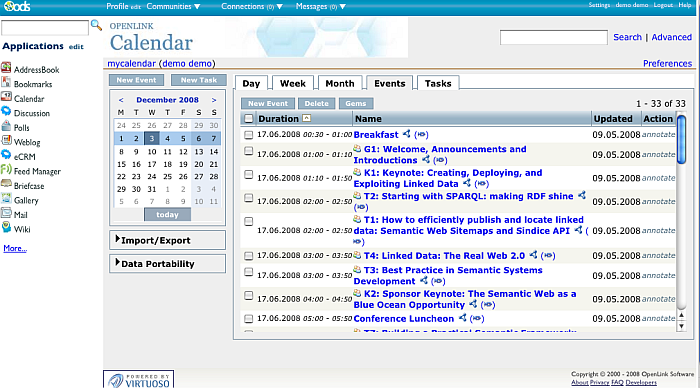Viewport: 700px width, 388px height.
Task: Click the magnifier search icon
Action: pos(96,25)
